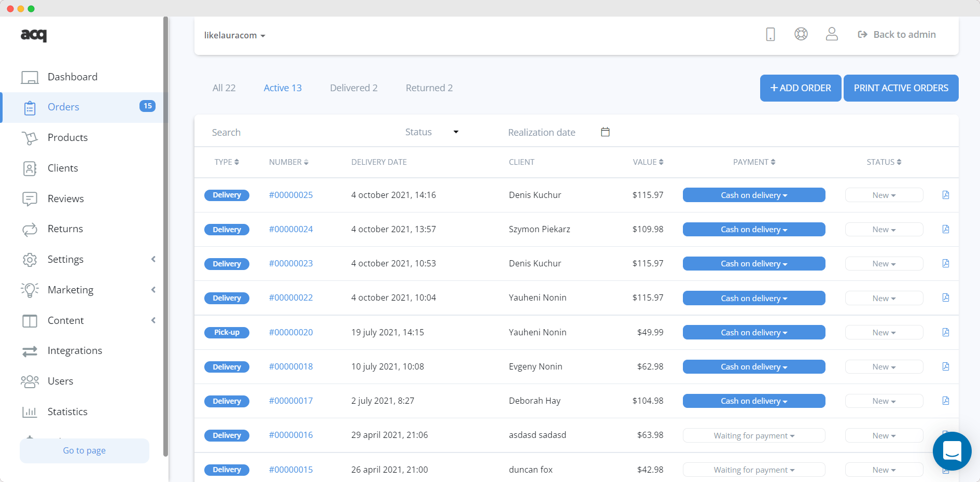
Task: Open the document for order #00000023
Action: tap(946, 263)
